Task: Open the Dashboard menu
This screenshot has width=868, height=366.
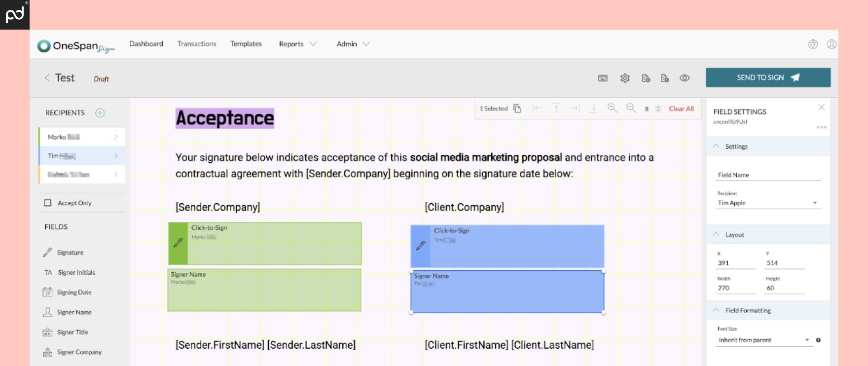Action: point(146,44)
